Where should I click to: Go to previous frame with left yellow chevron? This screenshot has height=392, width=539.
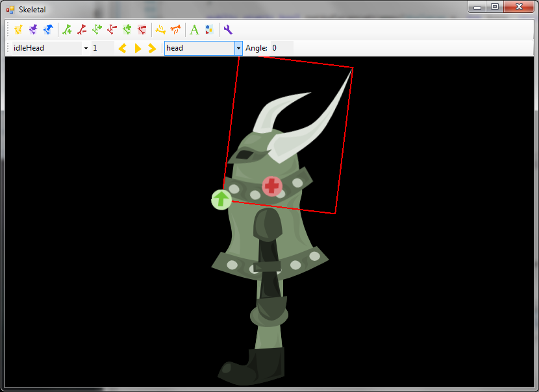coord(122,48)
